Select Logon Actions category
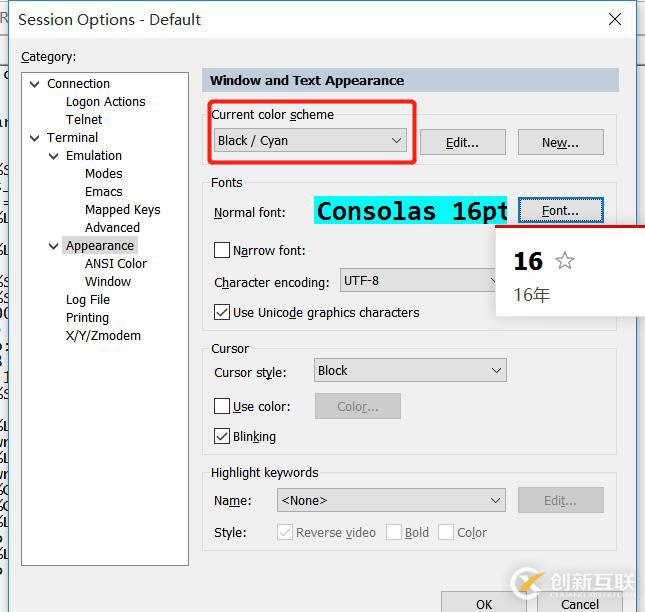The image size is (645, 612). pyautogui.click(x=106, y=102)
